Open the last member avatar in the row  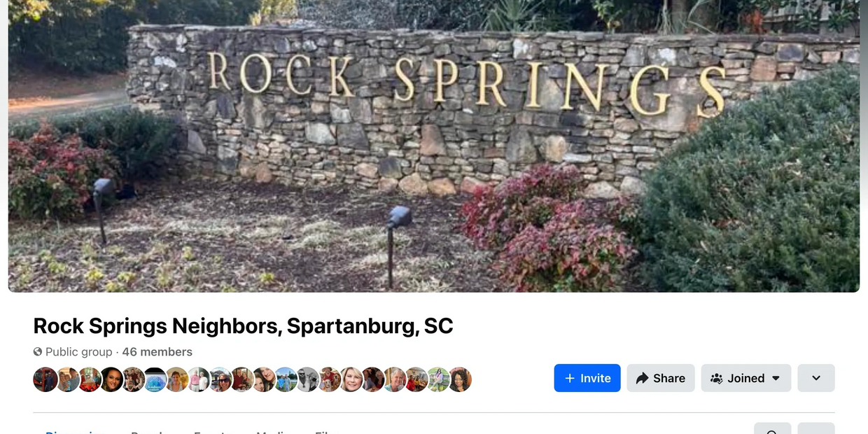(460, 379)
